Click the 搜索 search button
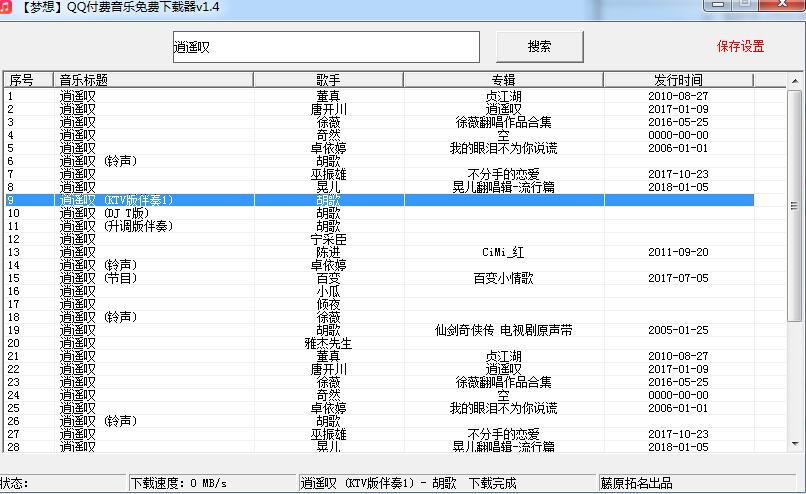Screen dimensions: 806x494 point(539,47)
